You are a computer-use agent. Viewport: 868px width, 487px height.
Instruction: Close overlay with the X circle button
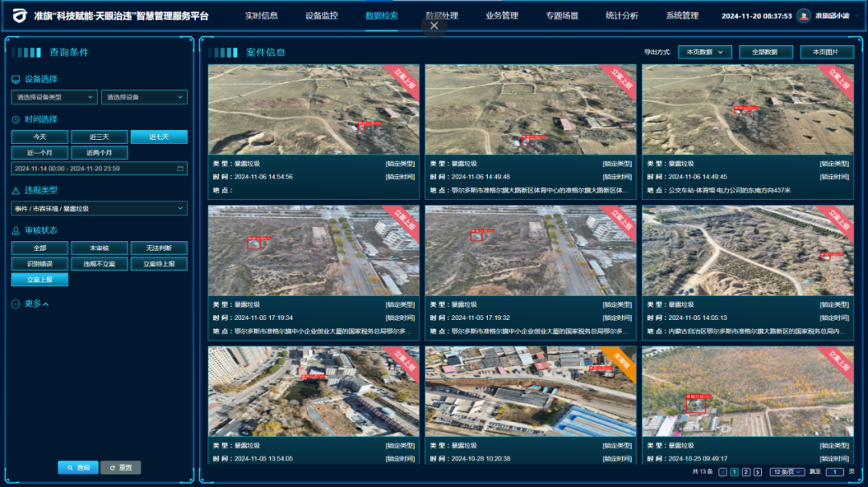434,26
